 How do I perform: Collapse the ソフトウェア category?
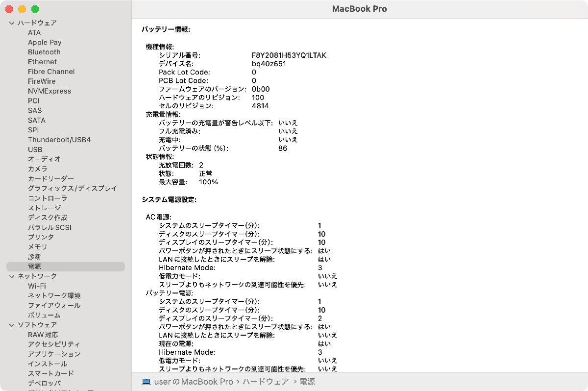pyautogui.click(x=11, y=325)
